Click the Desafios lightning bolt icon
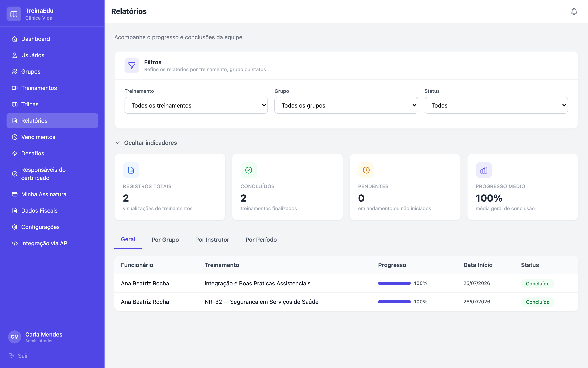Screen dimensions: 588x368 pos(14,153)
